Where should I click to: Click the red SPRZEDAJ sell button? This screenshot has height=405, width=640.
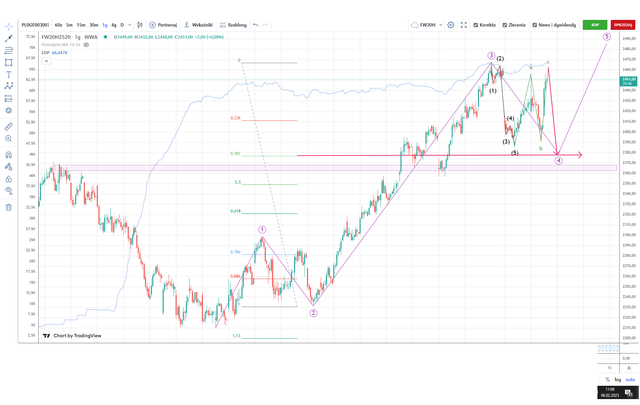click(623, 25)
